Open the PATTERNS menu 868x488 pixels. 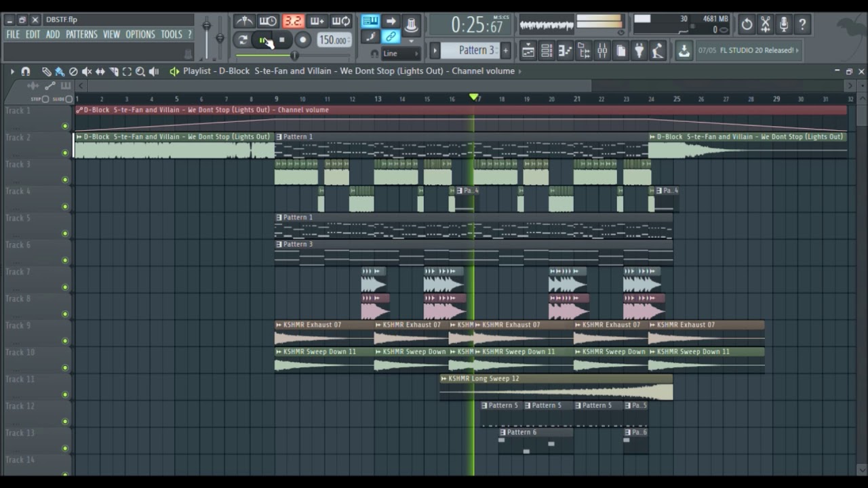(x=81, y=35)
